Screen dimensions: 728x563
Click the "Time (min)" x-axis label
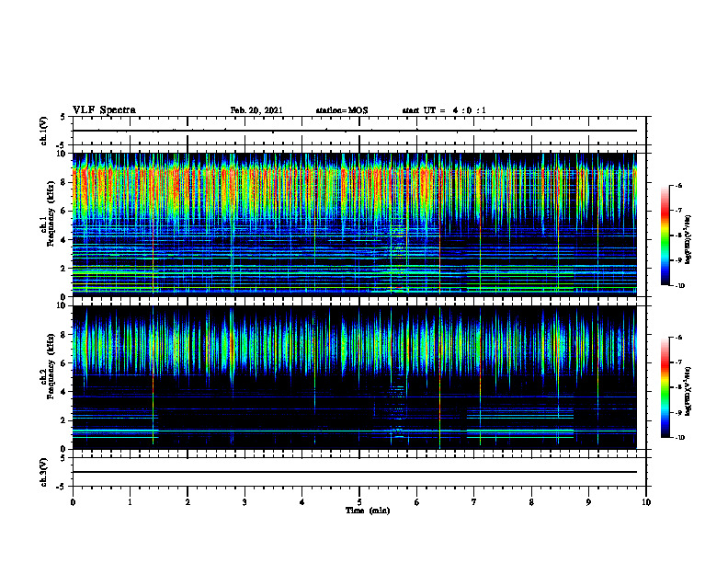[368, 511]
